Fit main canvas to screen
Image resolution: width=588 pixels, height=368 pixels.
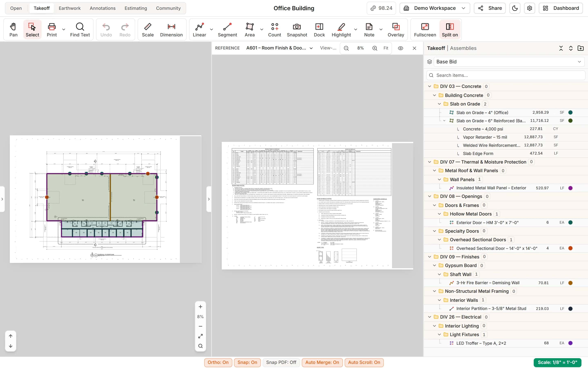tap(200, 336)
